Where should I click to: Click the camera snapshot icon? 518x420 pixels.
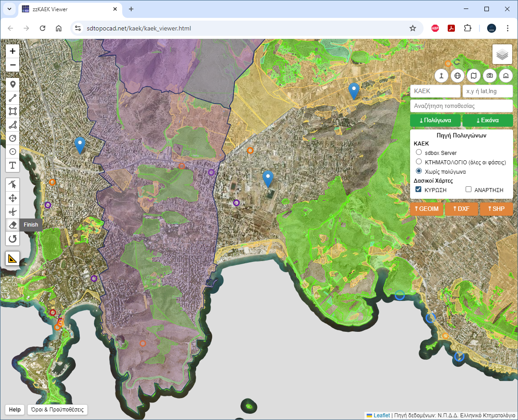(x=490, y=76)
